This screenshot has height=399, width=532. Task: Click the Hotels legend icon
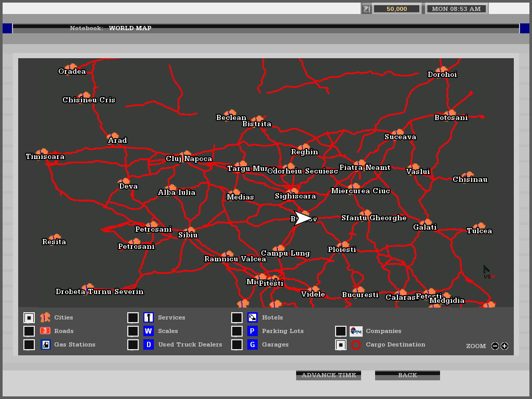tap(252, 317)
